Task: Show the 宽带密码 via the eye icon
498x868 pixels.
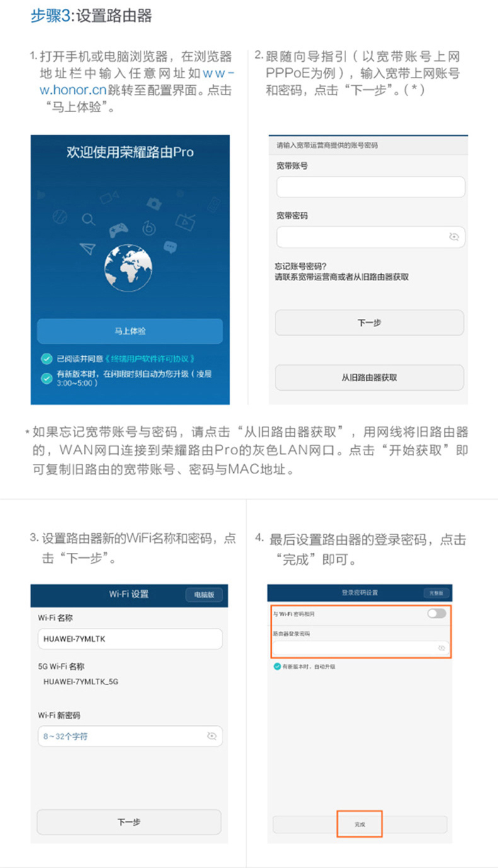Action: (x=453, y=237)
